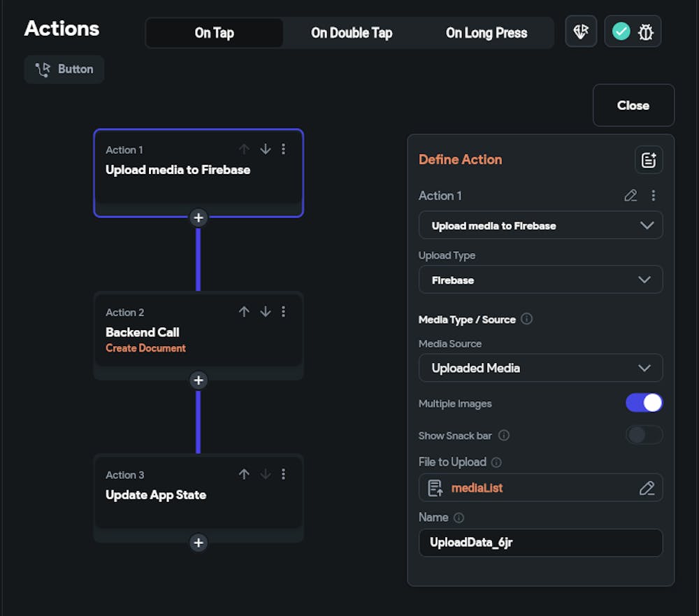Move Action 2 up with arrow
Viewport: 699px width, 616px height.
click(x=244, y=312)
